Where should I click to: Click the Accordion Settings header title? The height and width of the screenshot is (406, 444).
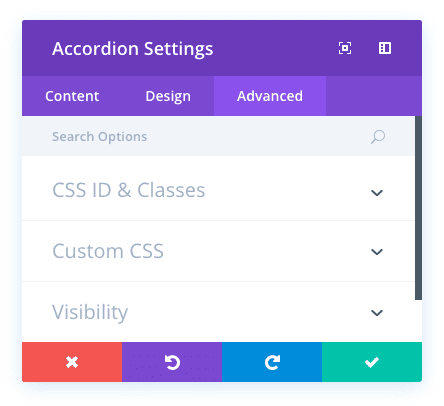(133, 49)
